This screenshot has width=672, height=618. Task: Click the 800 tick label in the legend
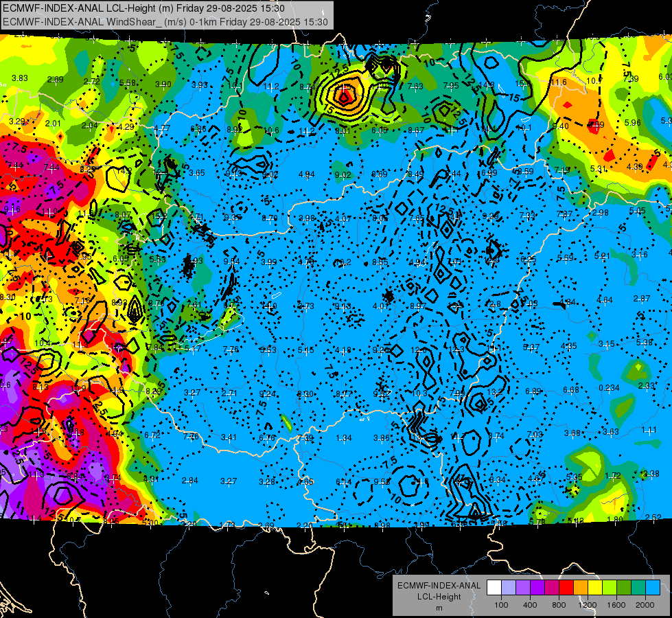[559, 605]
